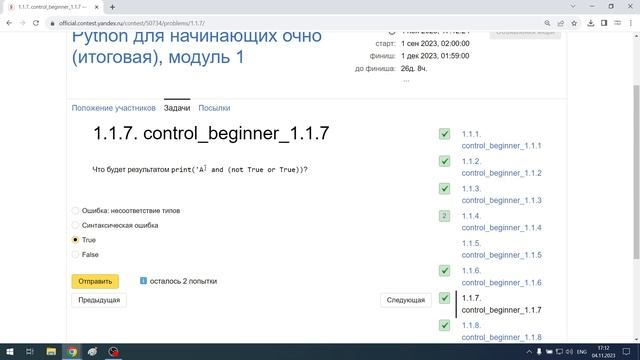
Task: Close the control_beginner_1.1.7 browser tab
Action: pos(97,7)
